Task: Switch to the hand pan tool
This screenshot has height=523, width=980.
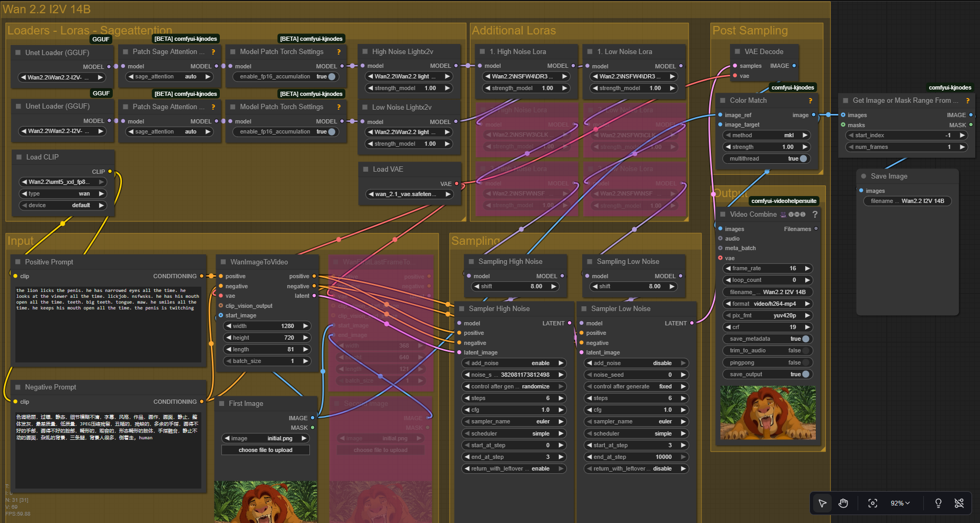Action: coord(843,503)
